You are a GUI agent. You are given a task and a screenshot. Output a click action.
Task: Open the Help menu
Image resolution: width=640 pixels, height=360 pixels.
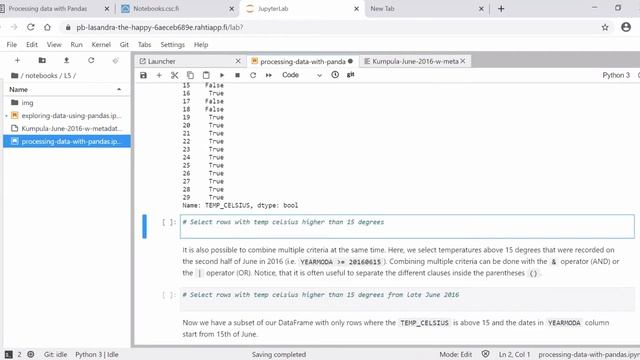[x=201, y=44]
